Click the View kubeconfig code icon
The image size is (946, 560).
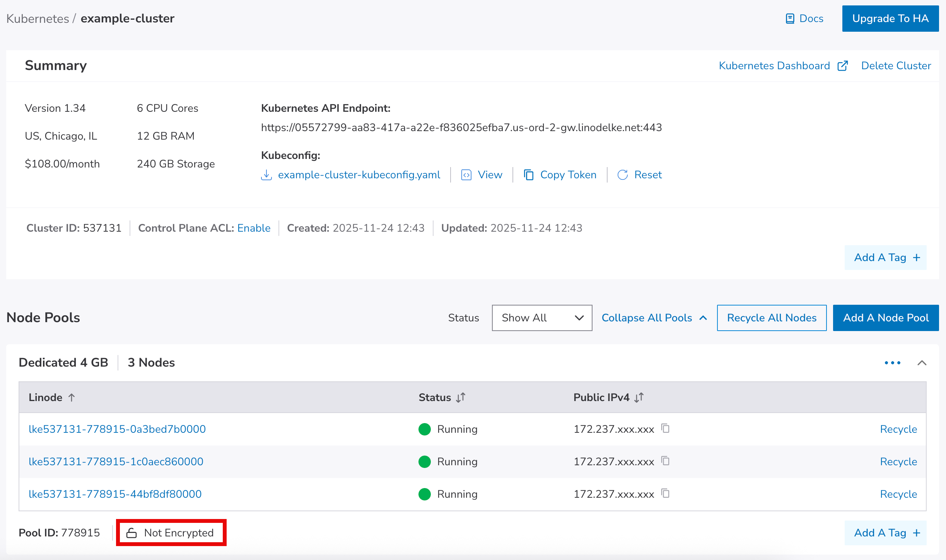coord(466,175)
